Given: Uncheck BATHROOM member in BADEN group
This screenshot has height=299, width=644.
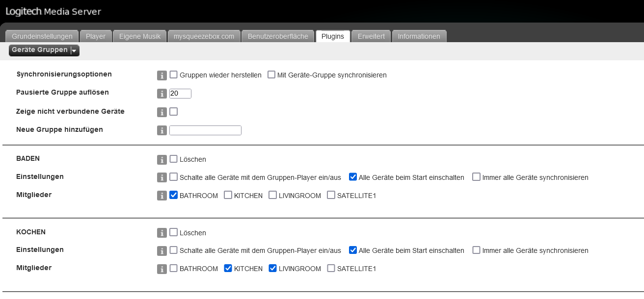Looking at the screenshot, I should coord(174,195).
